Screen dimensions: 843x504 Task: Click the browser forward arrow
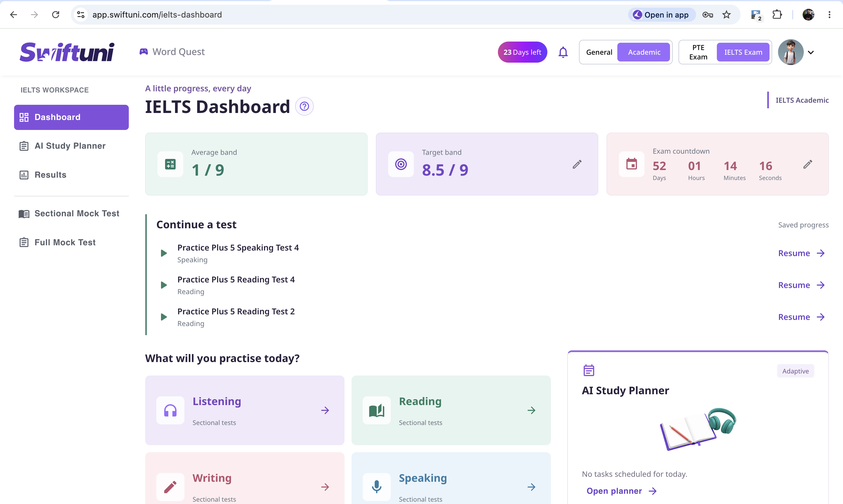pyautogui.click(x=34, y=15)
